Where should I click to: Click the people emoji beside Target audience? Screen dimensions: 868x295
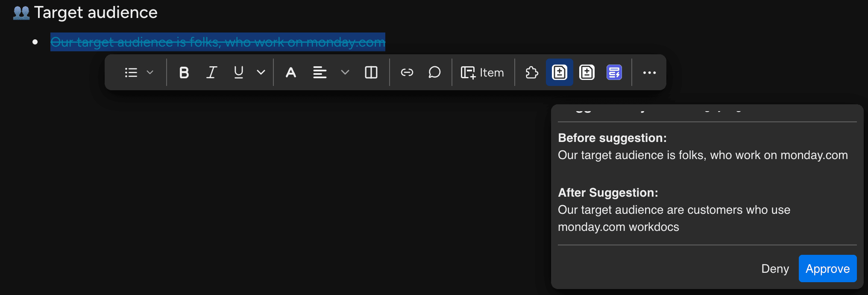(x=21, y=13)
